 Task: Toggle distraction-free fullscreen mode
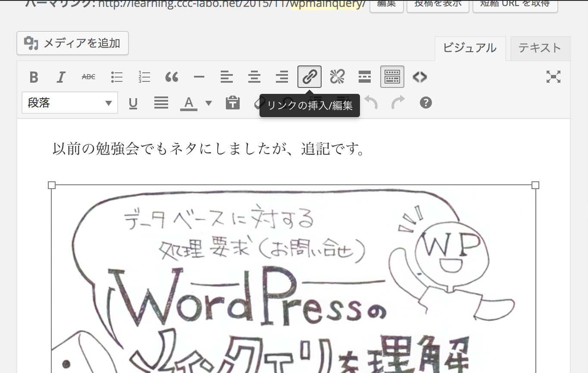(x=553, y=77)
